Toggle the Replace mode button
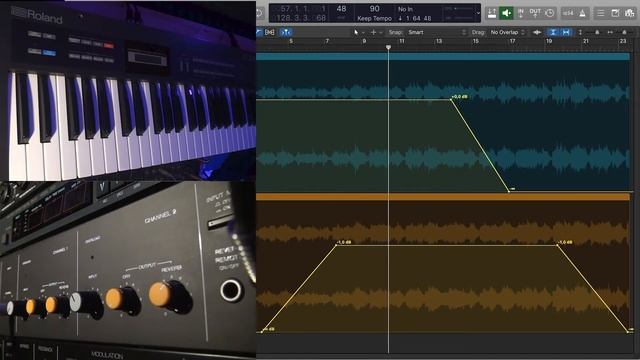The image size is (640, 360). (492, 13)
